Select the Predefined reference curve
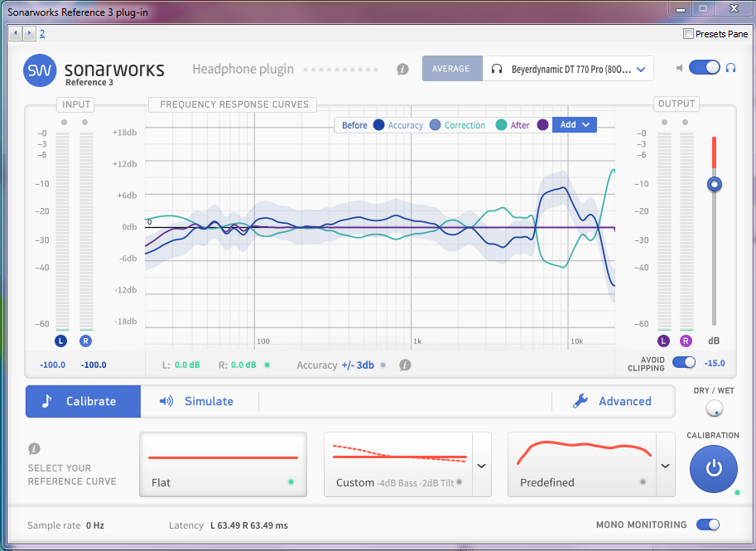756x551 pixels. click(582, 465)
